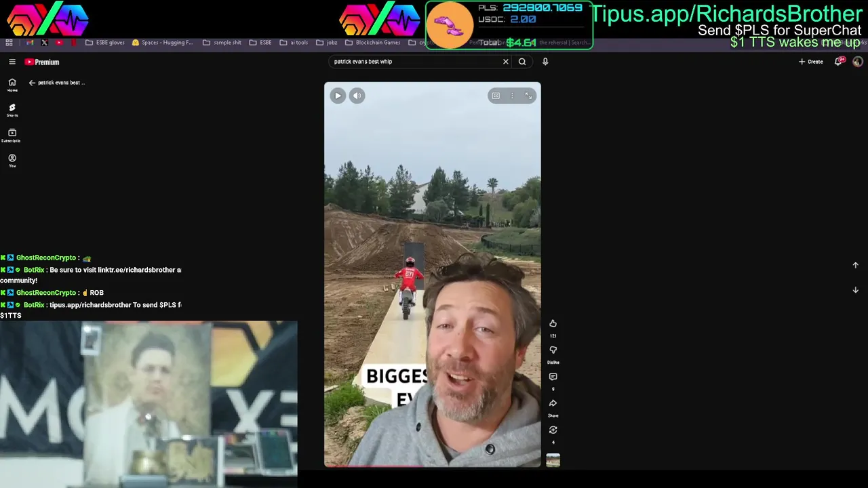Click the PLS balance value 292800.7069
The width and height of the screenshot is (868, 488).
[542, 7]
